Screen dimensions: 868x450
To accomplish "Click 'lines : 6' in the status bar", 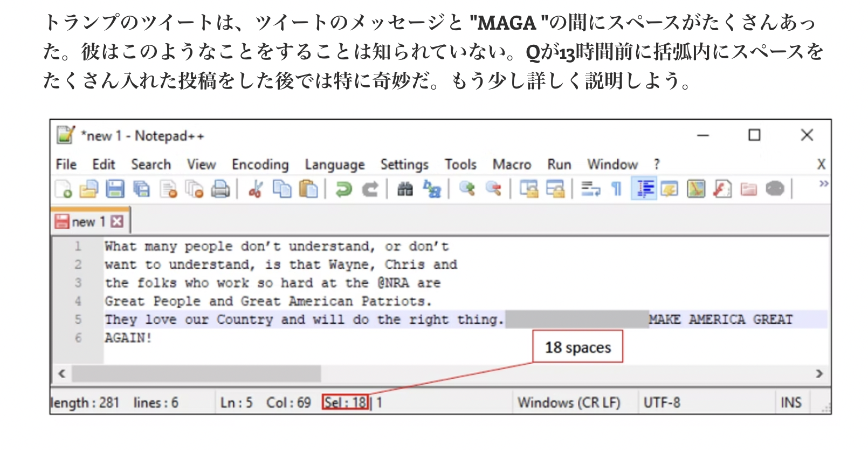I will (x=156, y=403).
